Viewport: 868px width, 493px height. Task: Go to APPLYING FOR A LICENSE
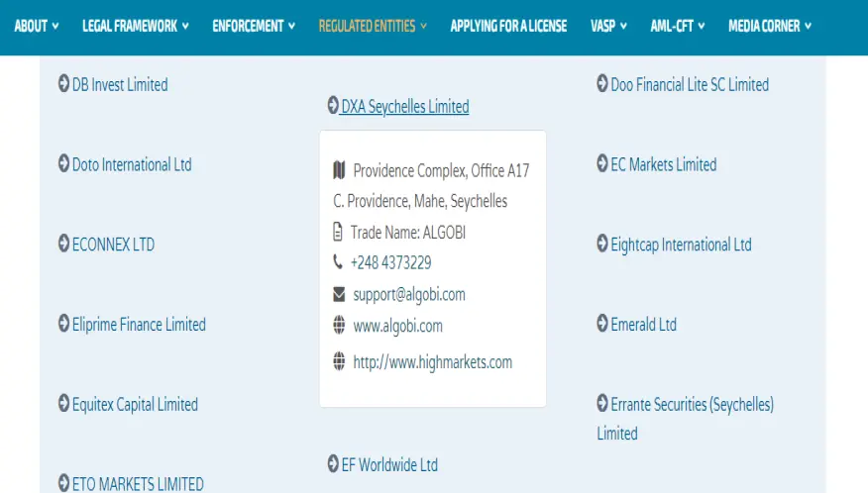tap(508, 26)
